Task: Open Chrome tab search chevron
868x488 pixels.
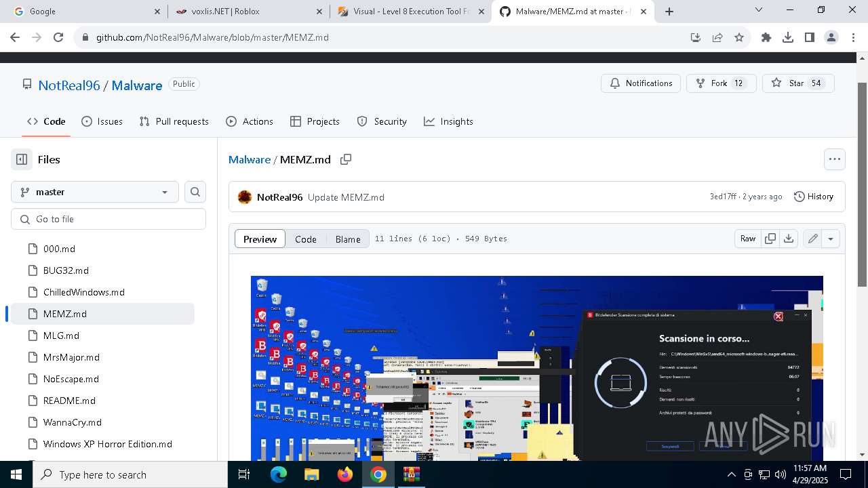Action: coord(759,10)
